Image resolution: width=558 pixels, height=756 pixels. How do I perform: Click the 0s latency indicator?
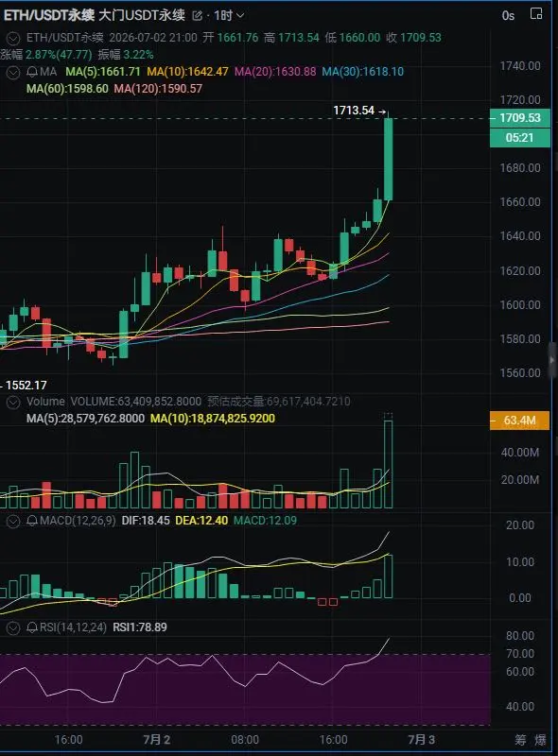coord(508,16)
